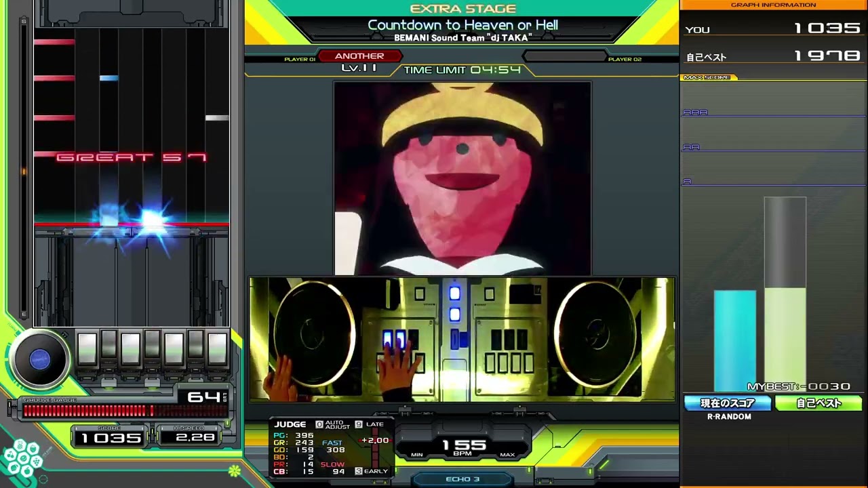868x488 pixels.
Task: Click the TIME LIMIT 04:54 timer
Action: 462,70
